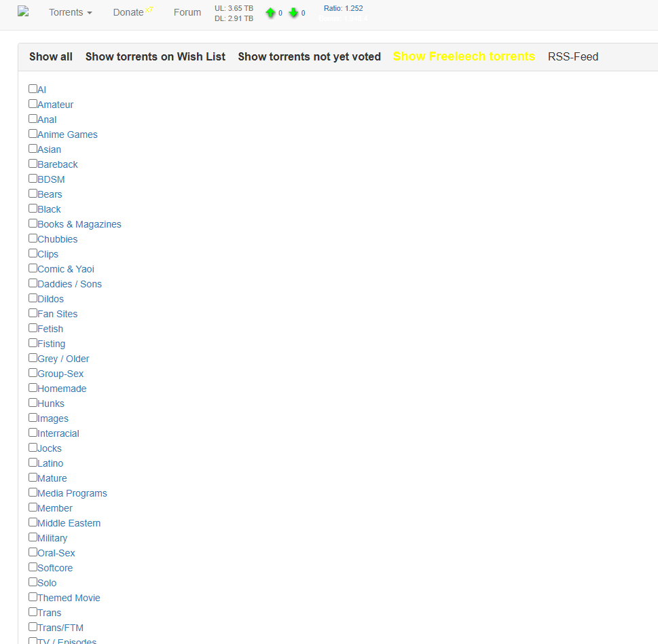Show torrents on Wish List
The height and width of the screenshot is (644, 658).
[155, 57]
